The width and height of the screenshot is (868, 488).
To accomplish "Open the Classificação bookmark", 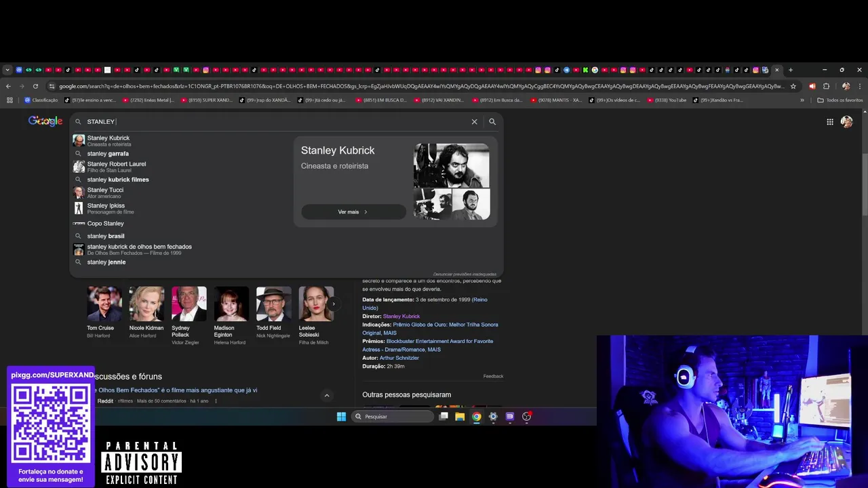I will tap(41, 100).
